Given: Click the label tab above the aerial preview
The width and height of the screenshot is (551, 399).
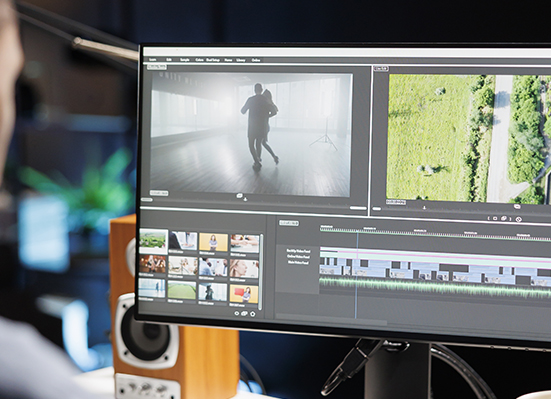Looking at the screenshot, I should click(381, 69).
